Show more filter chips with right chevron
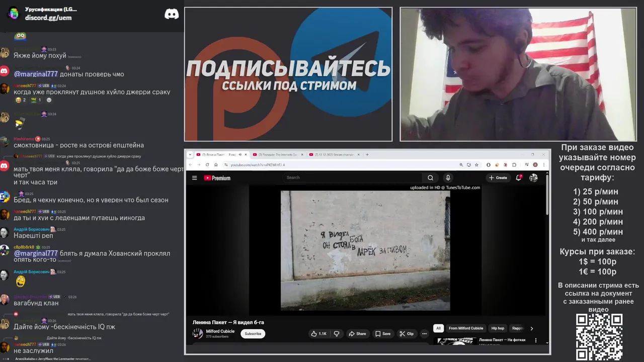644x362 pixels. point(532,328)
